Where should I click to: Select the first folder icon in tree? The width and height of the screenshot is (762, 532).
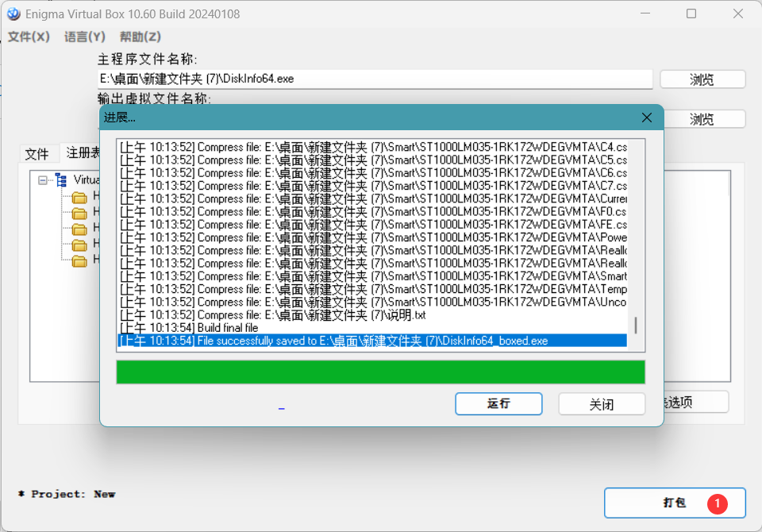(x=79, y=197)
